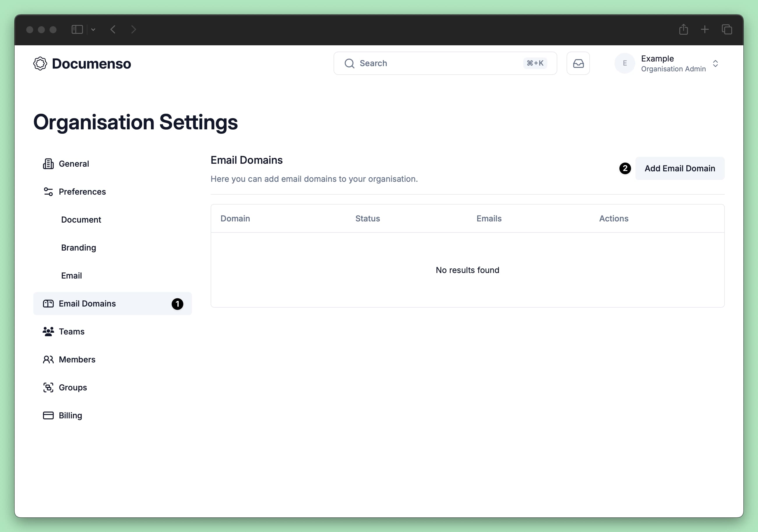The height and width of the screenshot is (532, 758).
Task: Switch to the Branding settings section
Action: (x=79, y=247)
